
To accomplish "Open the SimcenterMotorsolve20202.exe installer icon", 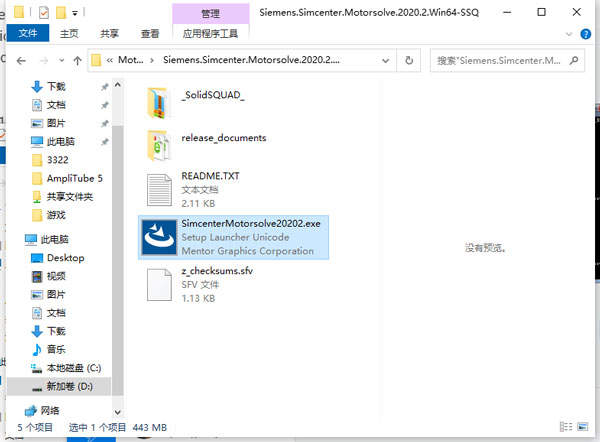I will [159, 237].
